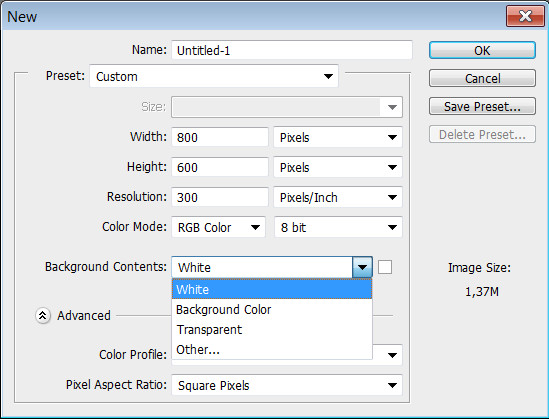Click the background color swatch box
Screen dimensions: 549x419
(x=385, y=267)
